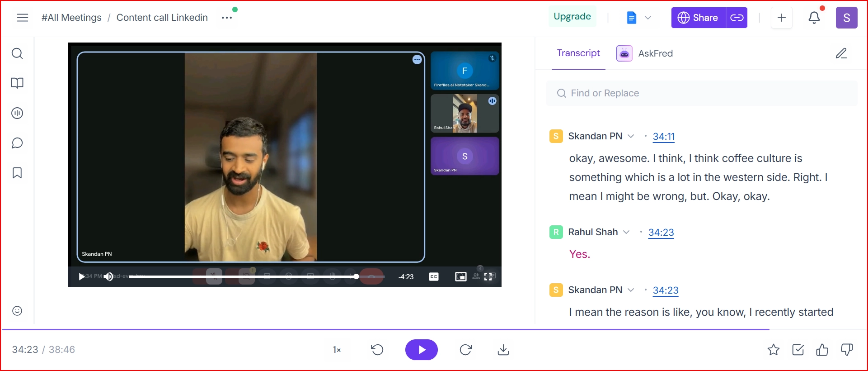The height and width of the screenshot is (371, 868).
Task: Click the pencil edit transcript icon
Action: (x=841, y=53)
